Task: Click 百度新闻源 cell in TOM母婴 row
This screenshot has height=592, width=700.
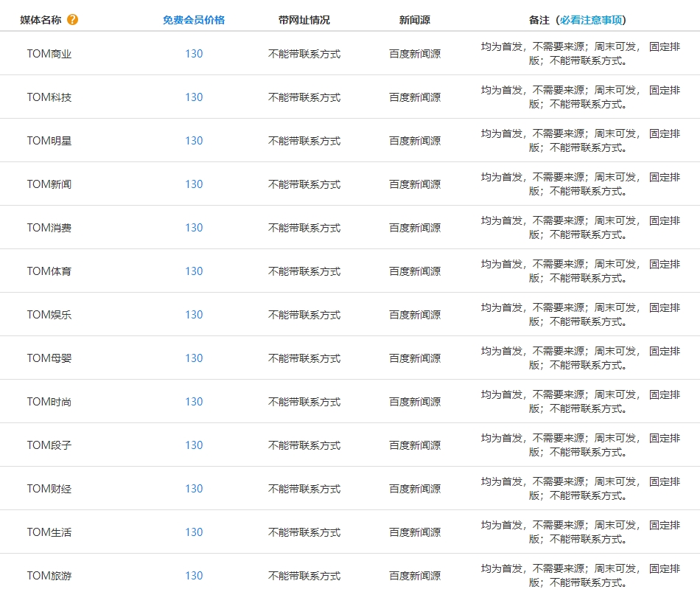Action: [x=415, y=358]
